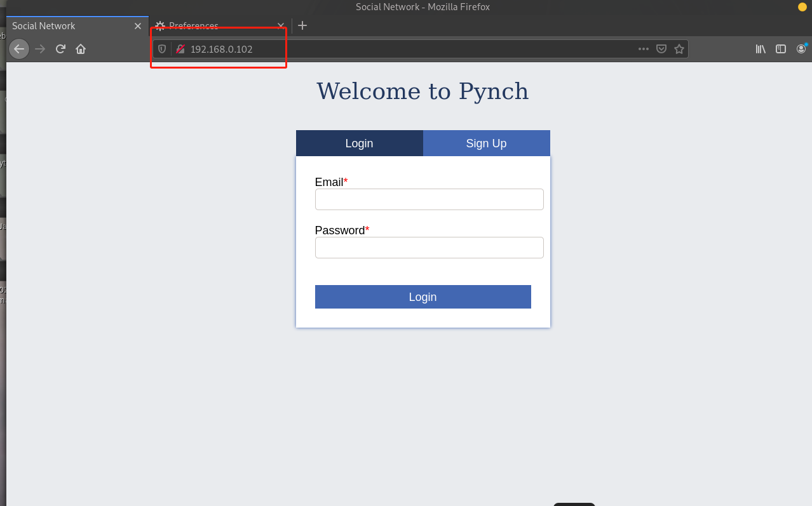This screenshot has height=506, width=812.
Task: Save page to Pocket
Action: [661, 49]
